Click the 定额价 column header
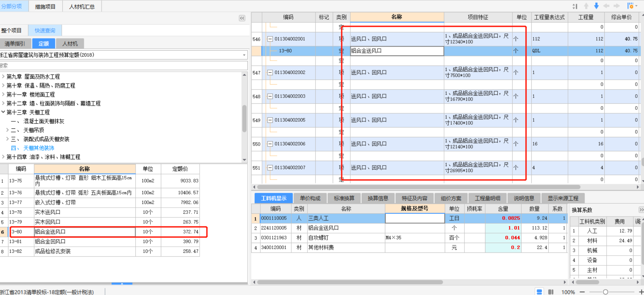The height and width of the screenshot is (295, 644). pos(180,169)
